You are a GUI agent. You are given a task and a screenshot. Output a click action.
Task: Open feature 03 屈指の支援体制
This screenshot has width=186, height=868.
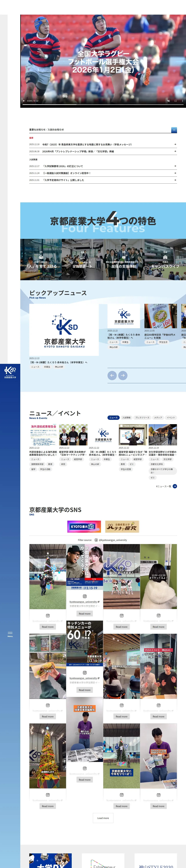pyautogui.click(x=124, y=259)
